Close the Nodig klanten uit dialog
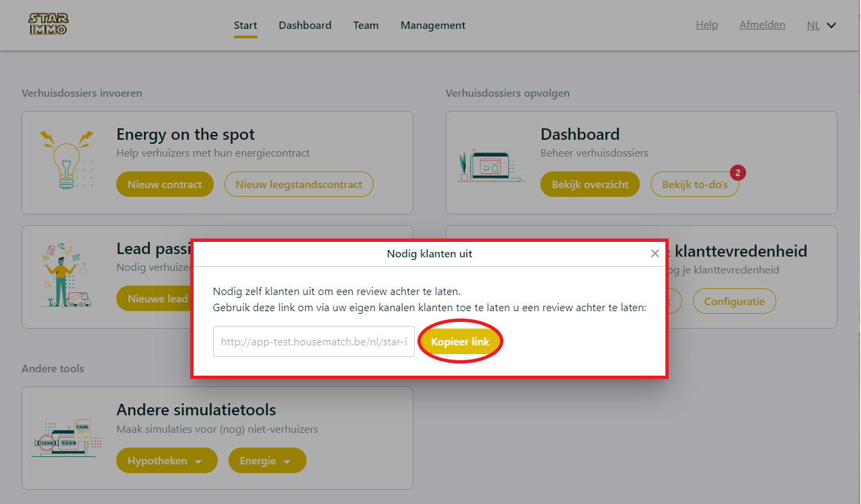Image resolution: width=861 pixels, height=504 pixels. (x=655, y=253)
